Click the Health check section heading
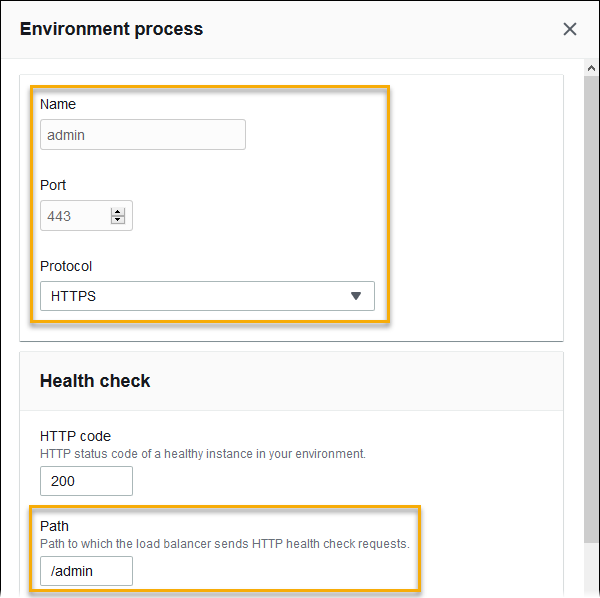 95,381
